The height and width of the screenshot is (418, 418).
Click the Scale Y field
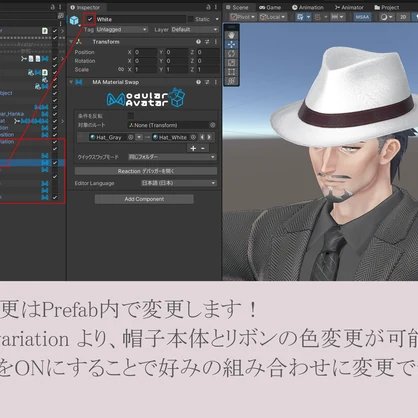click(x=177, y=69)
